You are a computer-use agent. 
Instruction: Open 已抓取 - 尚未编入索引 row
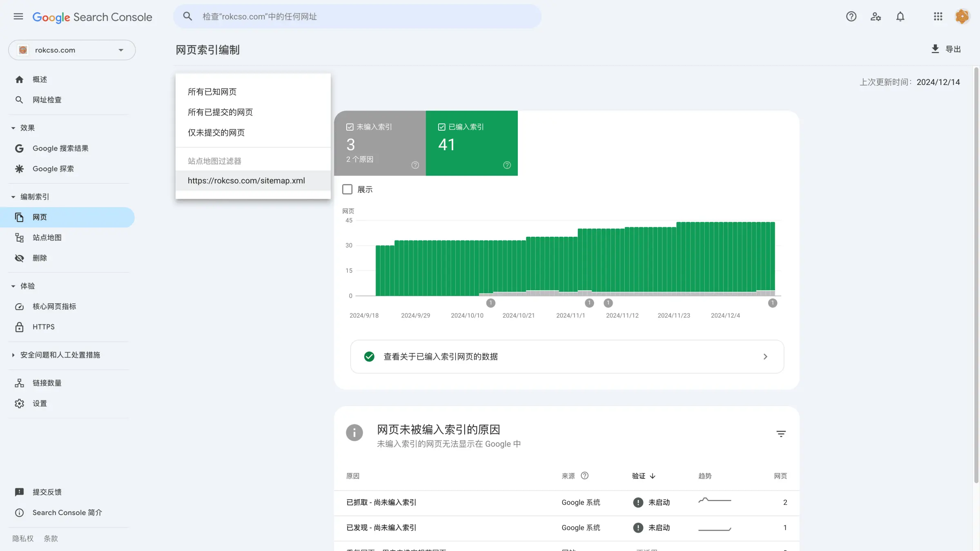[x=567, y=502]
